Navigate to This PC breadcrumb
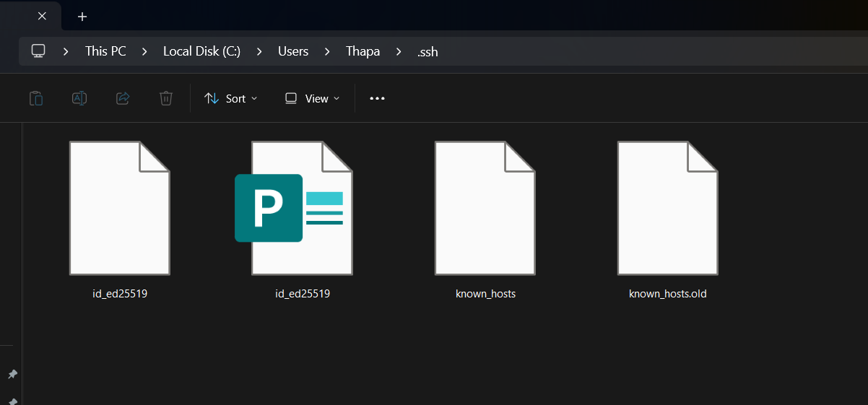868x405 pixels. tap(105, 51)
